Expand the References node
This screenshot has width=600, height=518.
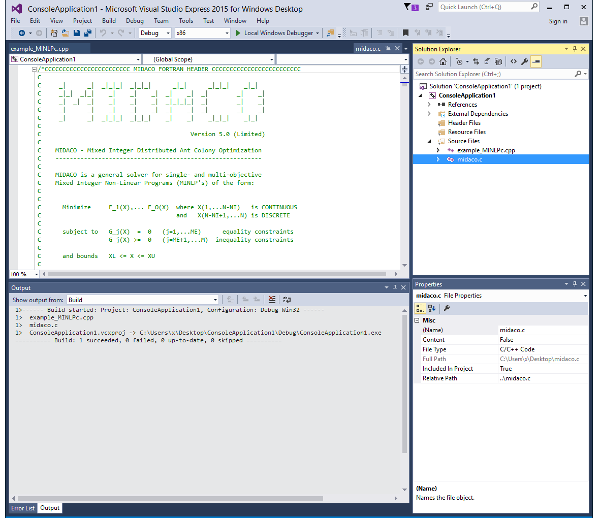pyautogui.click(x=429, y=104)
